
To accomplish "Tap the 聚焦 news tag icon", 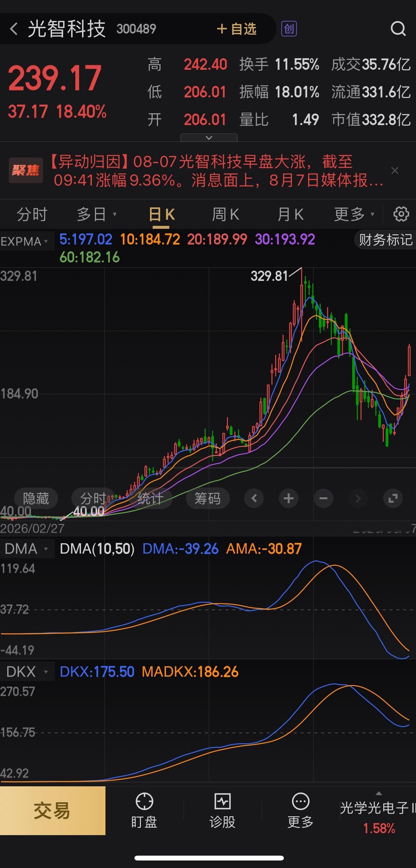I will [x=26, y=170].
